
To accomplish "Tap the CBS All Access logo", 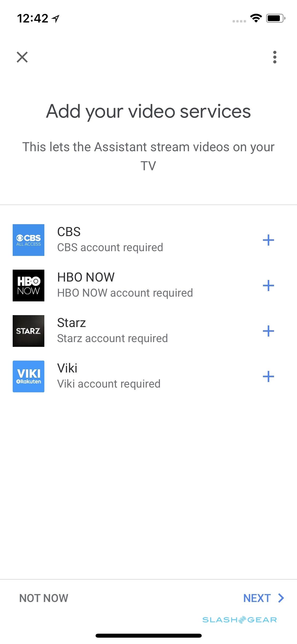I will tap(29, 240).
